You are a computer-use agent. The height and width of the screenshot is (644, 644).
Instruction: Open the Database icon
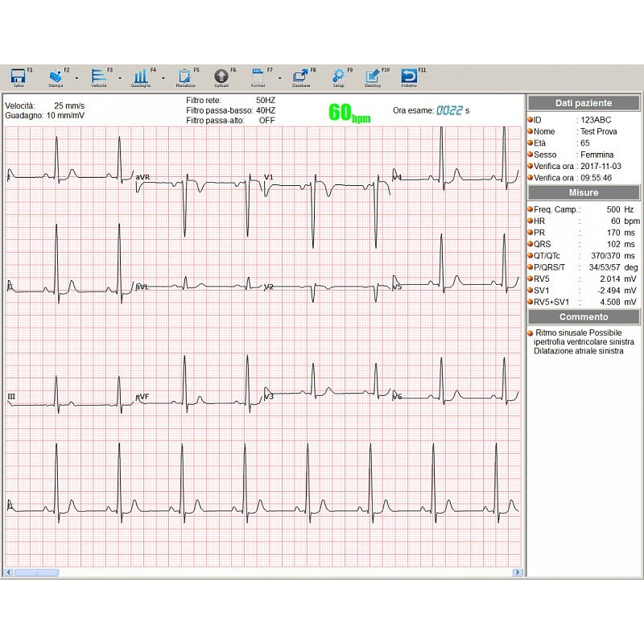click(x=301, y=74)
